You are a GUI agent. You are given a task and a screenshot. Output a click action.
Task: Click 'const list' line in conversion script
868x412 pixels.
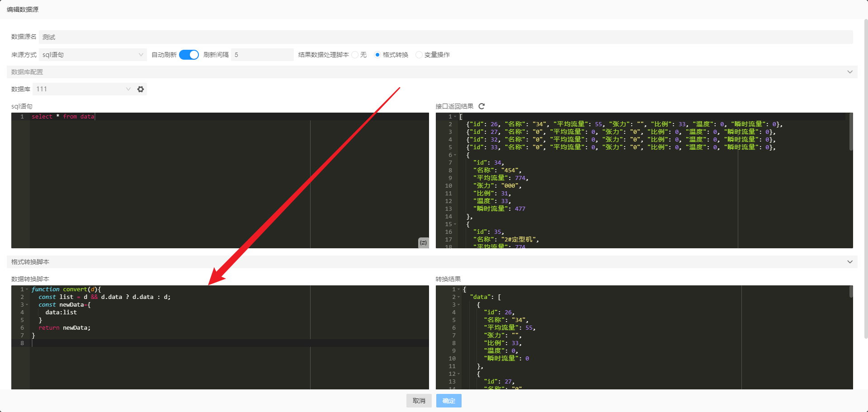[104, 297]
